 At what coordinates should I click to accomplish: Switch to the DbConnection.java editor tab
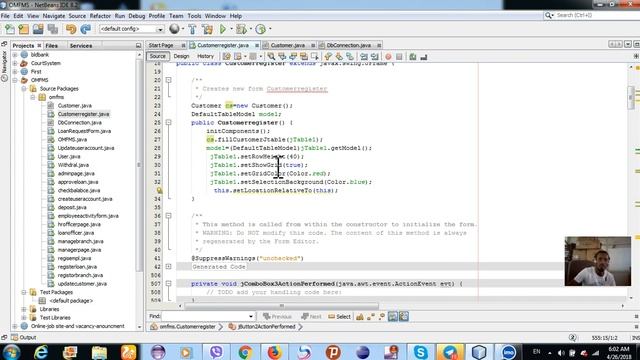(348, 45)
